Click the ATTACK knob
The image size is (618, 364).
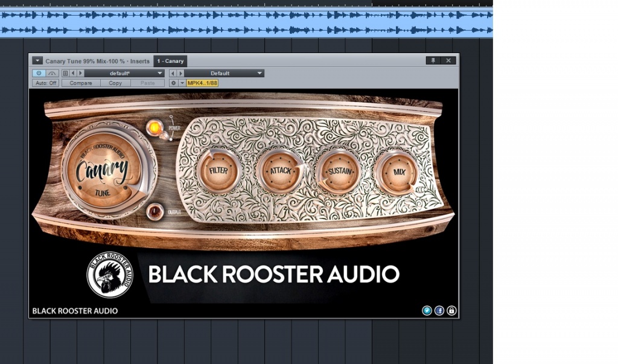coord(280,171)
